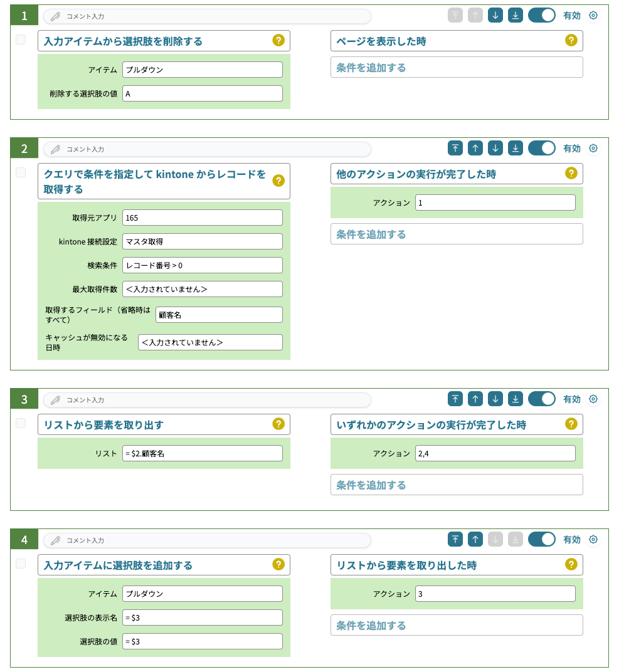Open help for いずれかのアクションの実行が完了した時
This screenshot has height=672, width=619.
(571, 424)
